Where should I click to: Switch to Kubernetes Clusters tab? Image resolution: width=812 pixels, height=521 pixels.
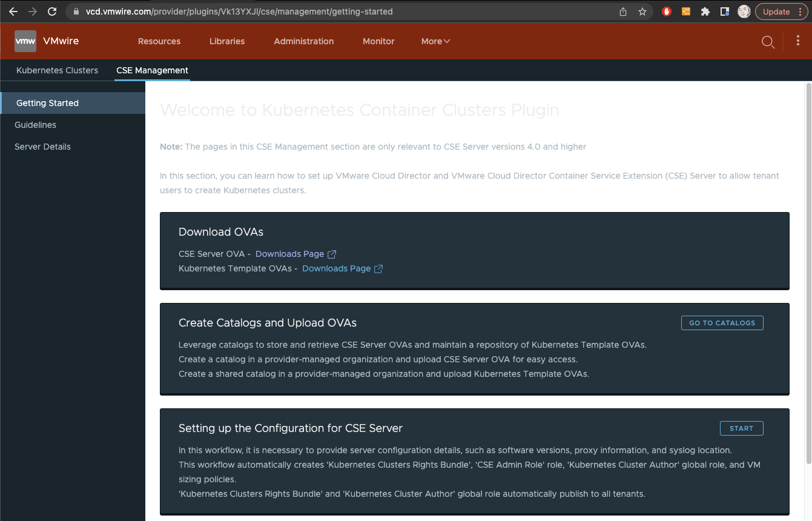pos(57,70)
